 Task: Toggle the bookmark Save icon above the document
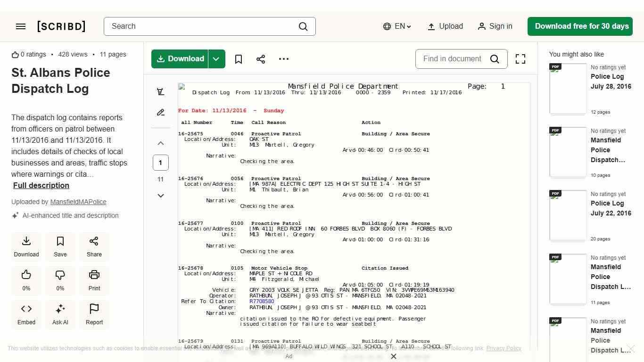tap(238, 59)
